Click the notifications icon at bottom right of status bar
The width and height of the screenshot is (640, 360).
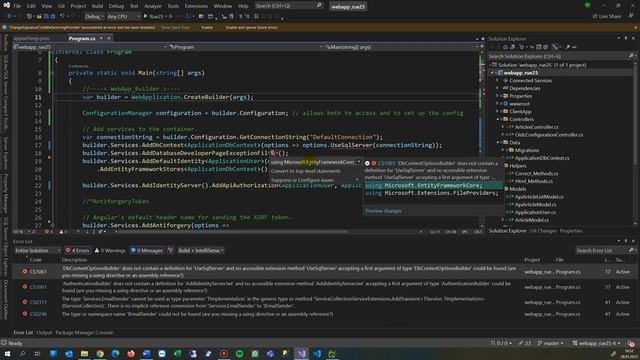click(631, 343)
